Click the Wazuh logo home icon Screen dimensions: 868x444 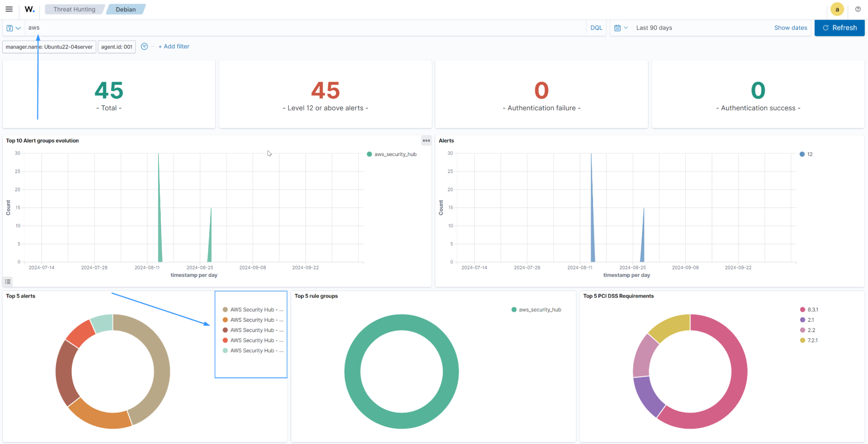tap(30, 9)
